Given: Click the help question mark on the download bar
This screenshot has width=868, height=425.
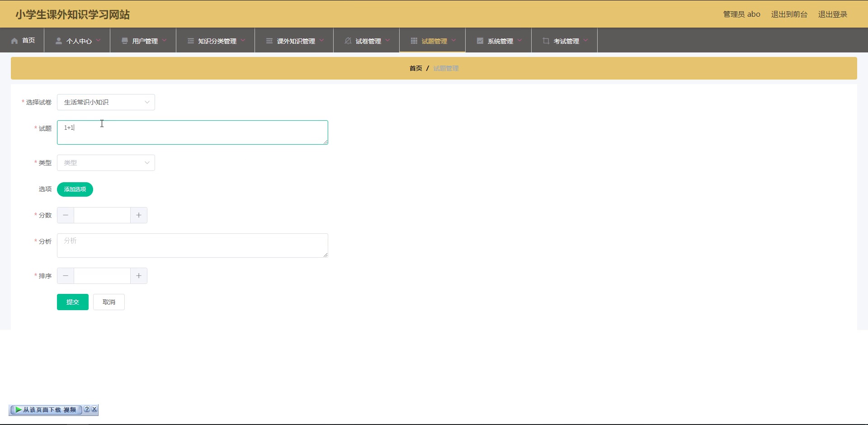Looking at the screenshot, I should [x=87, y=409].
